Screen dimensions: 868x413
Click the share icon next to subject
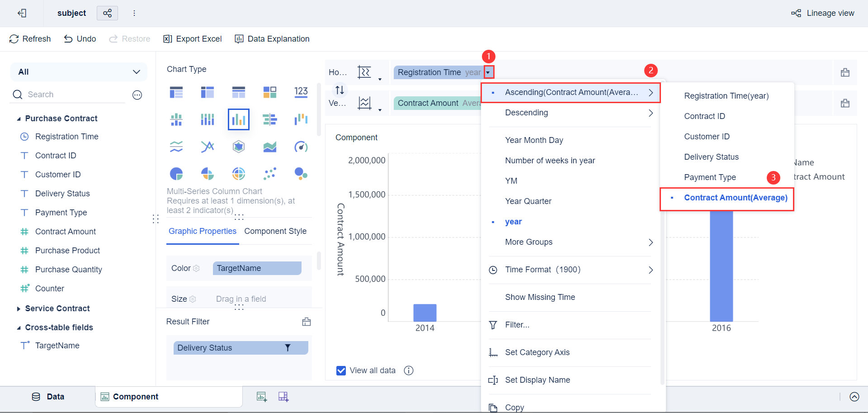click(107, 13)
